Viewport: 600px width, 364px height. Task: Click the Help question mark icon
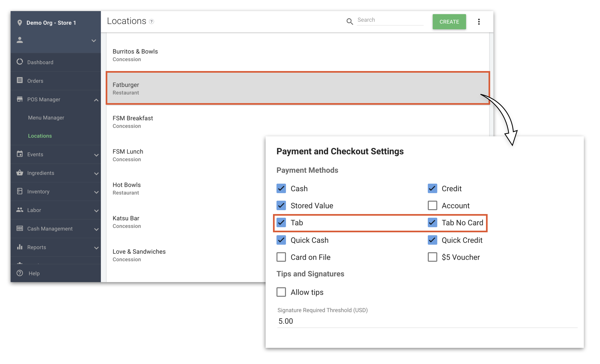[20, 273]
